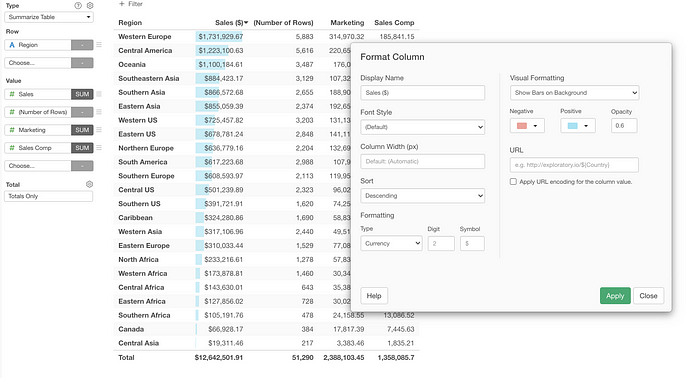Select the Central Asia row label
This screenshot has width=700, height=378.
138,343
